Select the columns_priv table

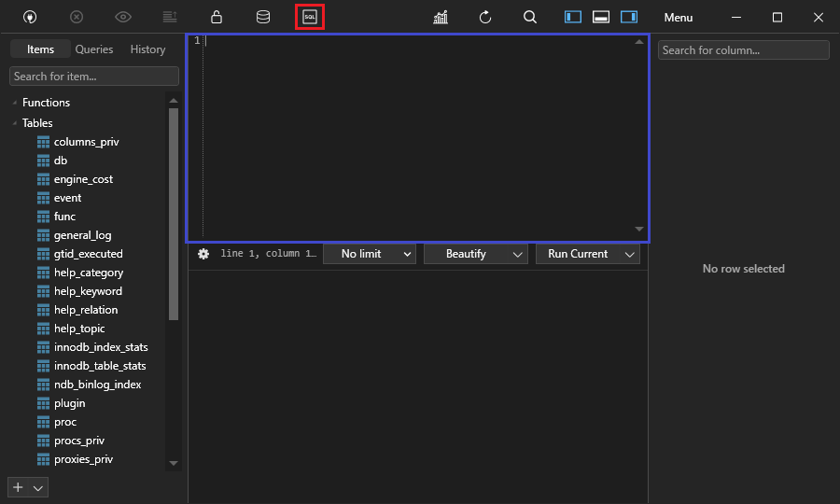pyautogui.click(x=86, y=142)
